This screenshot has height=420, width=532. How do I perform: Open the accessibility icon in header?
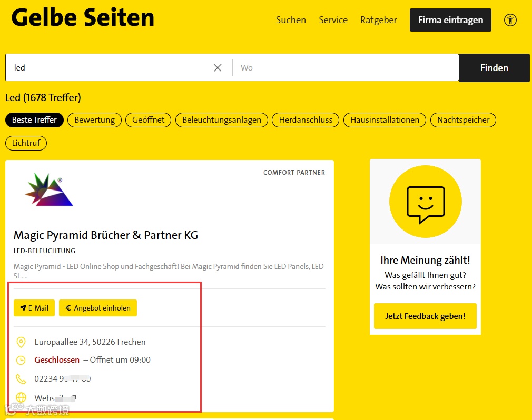(510, 20)
